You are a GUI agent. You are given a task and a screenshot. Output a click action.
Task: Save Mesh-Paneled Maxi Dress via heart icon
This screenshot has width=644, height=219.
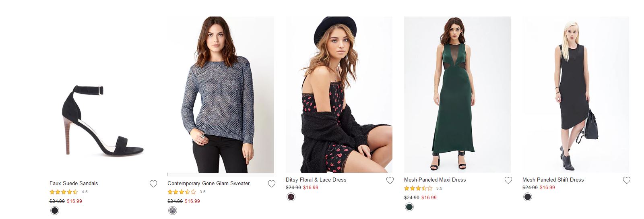(x=508, y=180)
